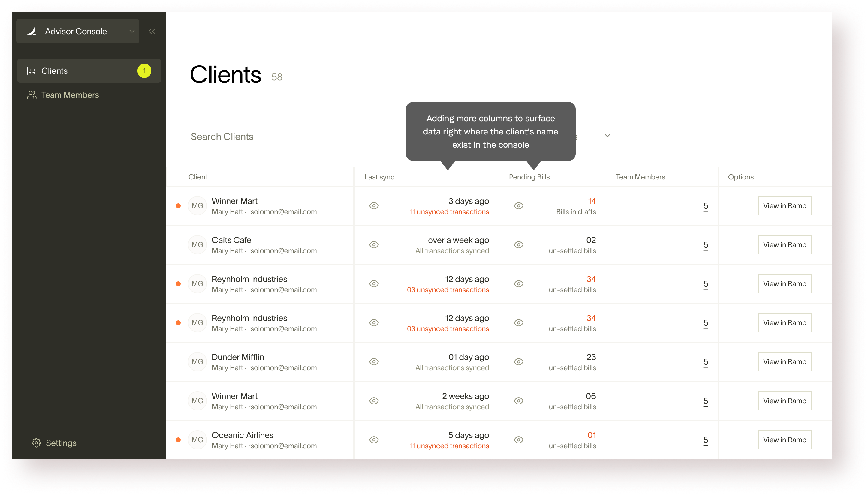Toggle the last sync eye for Winner Mart
The height and width of the screenshot is (495, 868).
click(374, 206)
